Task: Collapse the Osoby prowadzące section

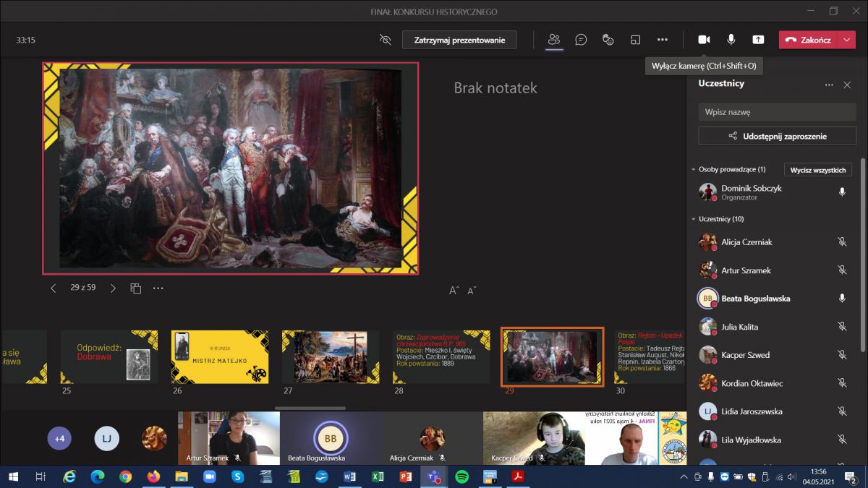Action: pyautogui.click(x=693, y=169)
